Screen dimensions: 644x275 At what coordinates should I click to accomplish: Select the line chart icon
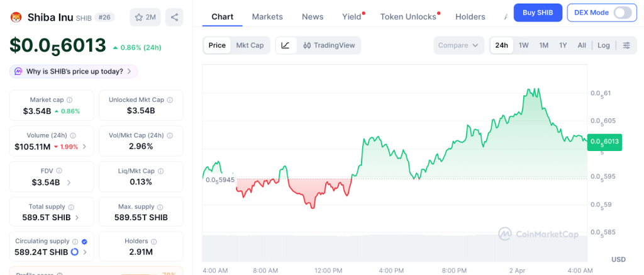pyautogui.click(x=286, y=45)
